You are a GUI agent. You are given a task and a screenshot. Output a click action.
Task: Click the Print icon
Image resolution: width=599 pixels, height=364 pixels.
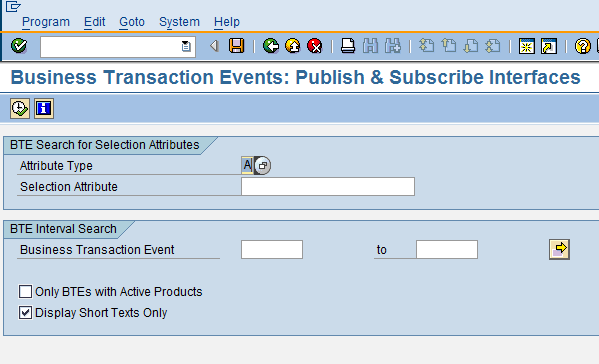click(348, 46)
